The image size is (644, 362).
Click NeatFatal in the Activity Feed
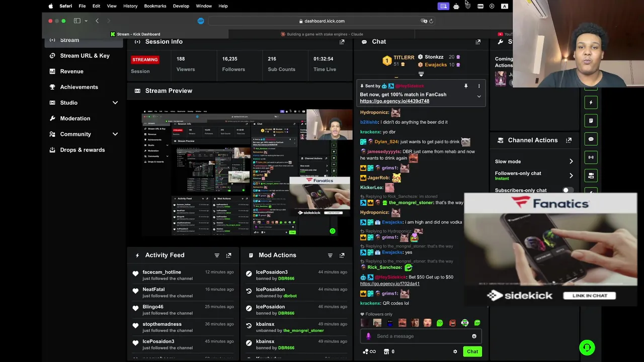click(153, 290)
